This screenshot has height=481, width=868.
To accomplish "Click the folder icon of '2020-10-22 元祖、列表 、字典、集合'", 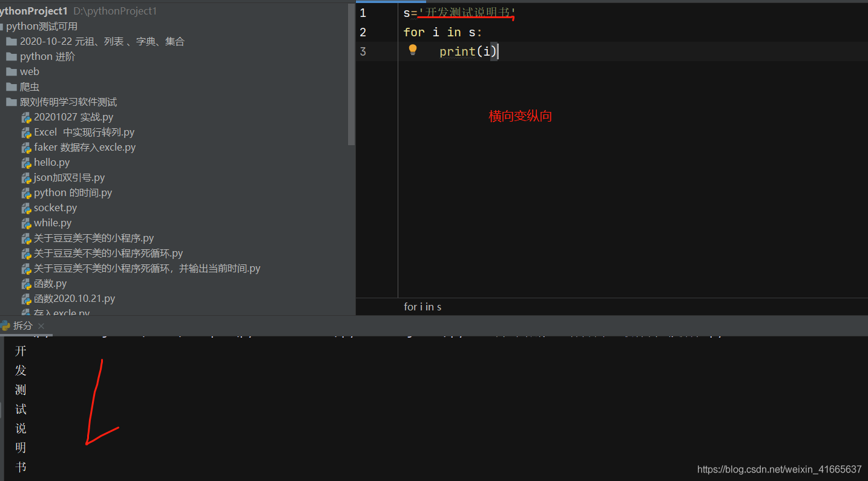I will click(11, 41).
